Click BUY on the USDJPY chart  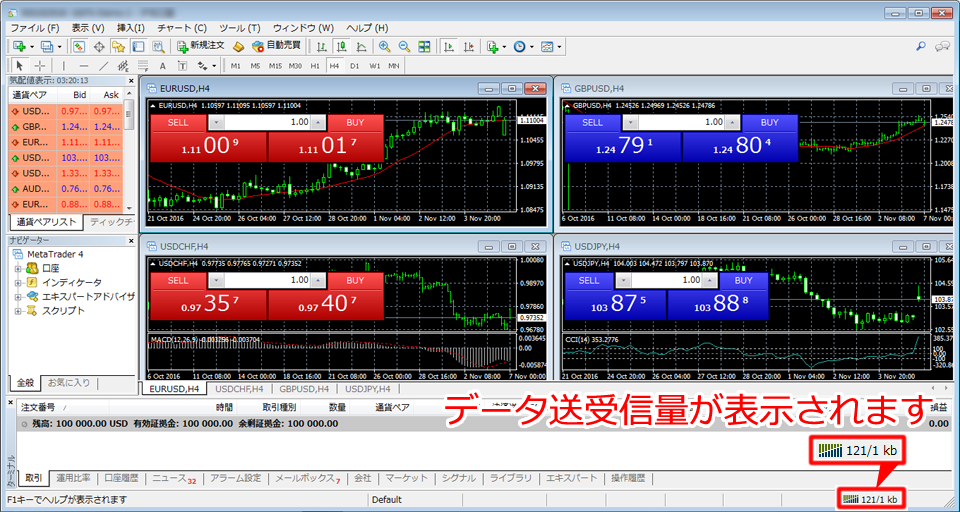pos(743,280)
